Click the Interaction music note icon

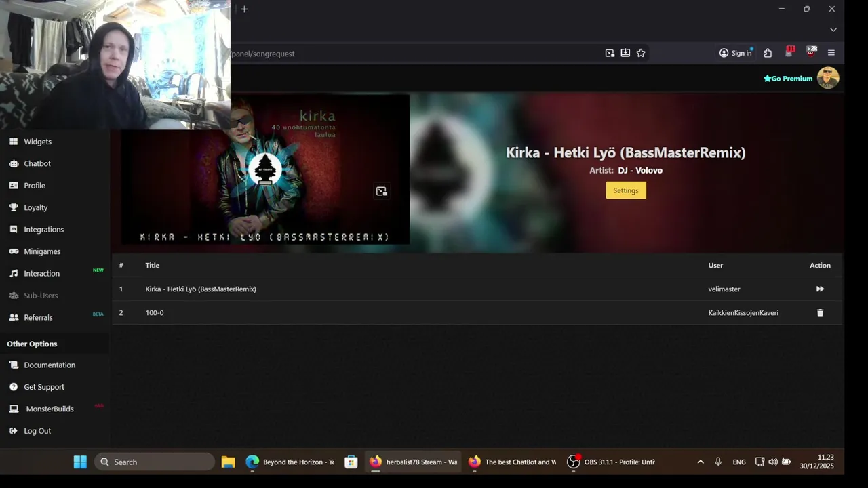[x=14, y=274]
